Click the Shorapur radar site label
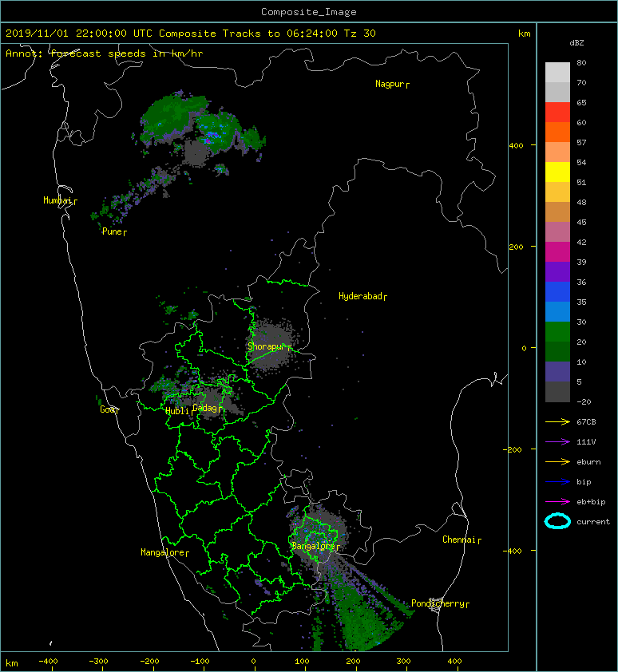This screenshot has width=618, height=672. point(269,346)
